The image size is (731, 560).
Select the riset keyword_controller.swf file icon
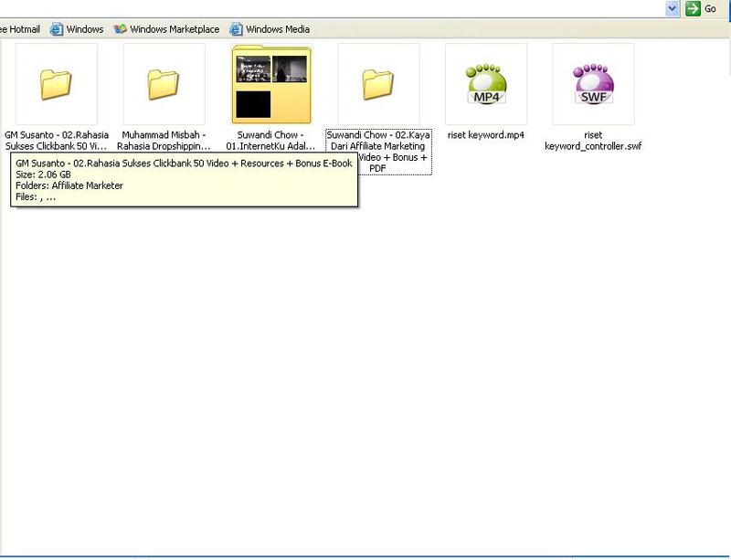pyautogui.click(x=593, y=84)
